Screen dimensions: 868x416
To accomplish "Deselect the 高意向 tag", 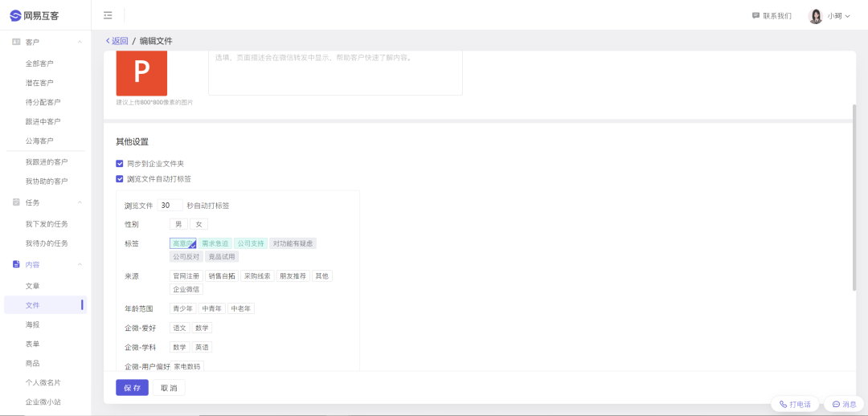I will pos(183,243).
